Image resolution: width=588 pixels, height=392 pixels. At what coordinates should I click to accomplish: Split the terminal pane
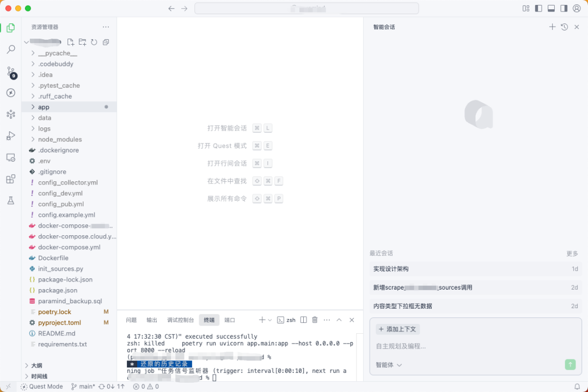pyautogui.click(x=304, y=320)
